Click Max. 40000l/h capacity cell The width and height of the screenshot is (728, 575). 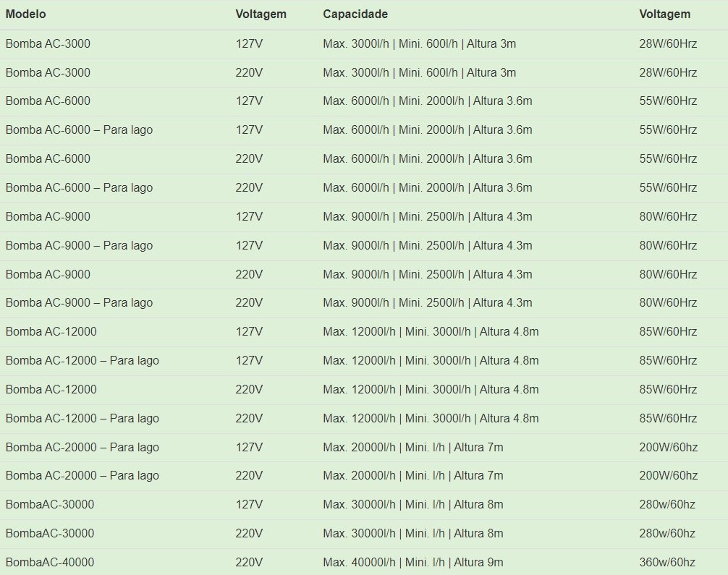412,562
